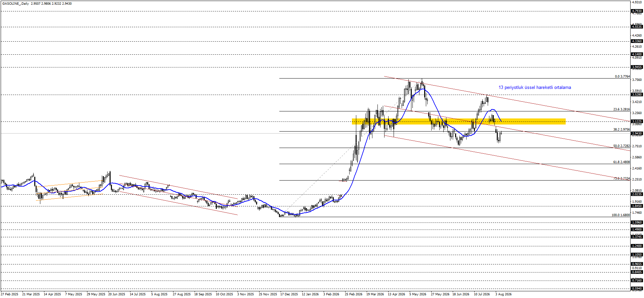Select the '13 periyotluk üssel hareketli ortalama' annotation
This screenshot has height=298, width=644.
pos(535,88)
